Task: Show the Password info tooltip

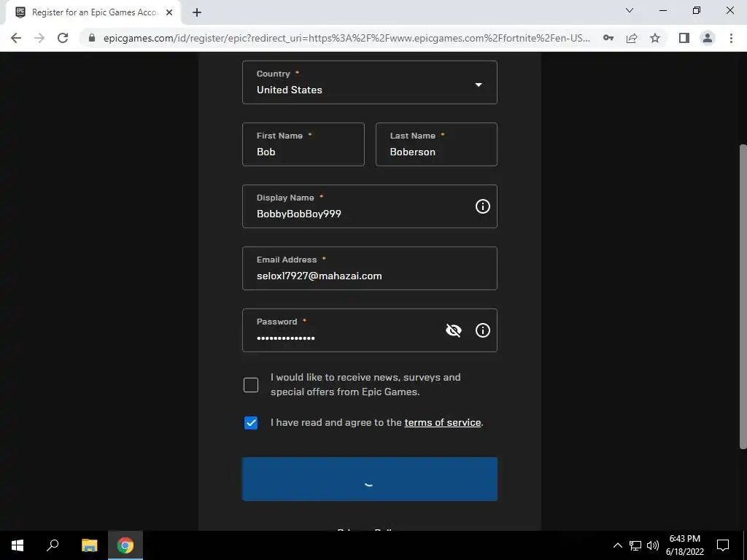Action: tap(483, 330)
